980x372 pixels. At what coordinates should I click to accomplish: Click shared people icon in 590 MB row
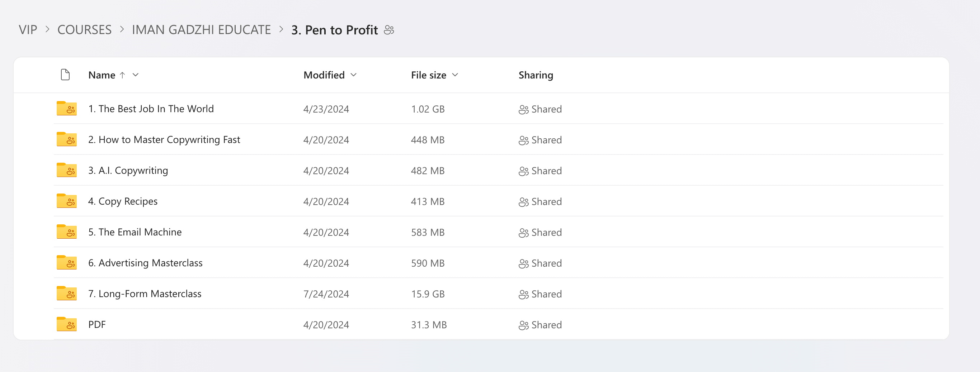pyautogui.click(x=523, y=263)
